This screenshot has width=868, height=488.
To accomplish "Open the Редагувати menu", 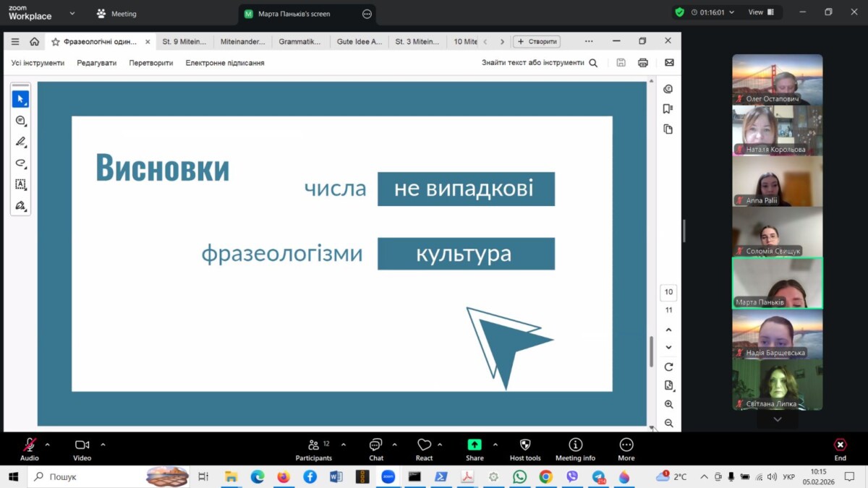I will coord(96,63).
